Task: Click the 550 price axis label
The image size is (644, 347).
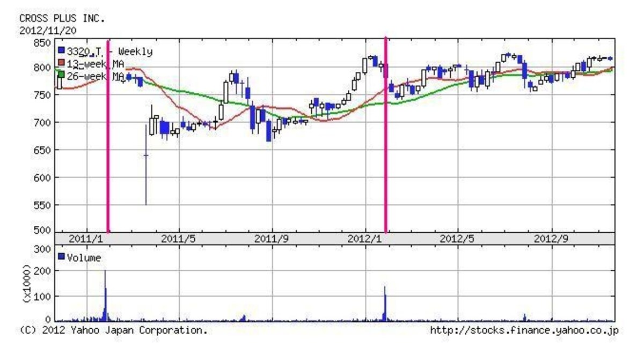Action: [x=41, y=205]
